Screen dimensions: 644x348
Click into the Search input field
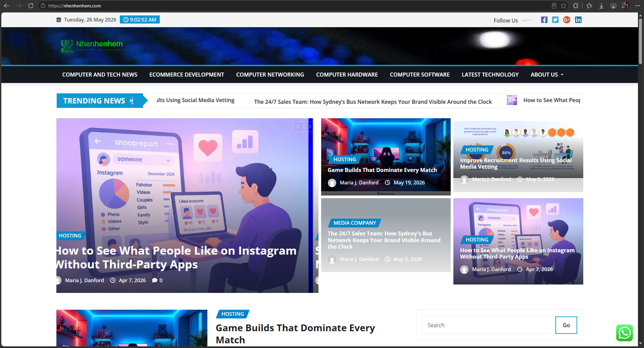point(489,325)
